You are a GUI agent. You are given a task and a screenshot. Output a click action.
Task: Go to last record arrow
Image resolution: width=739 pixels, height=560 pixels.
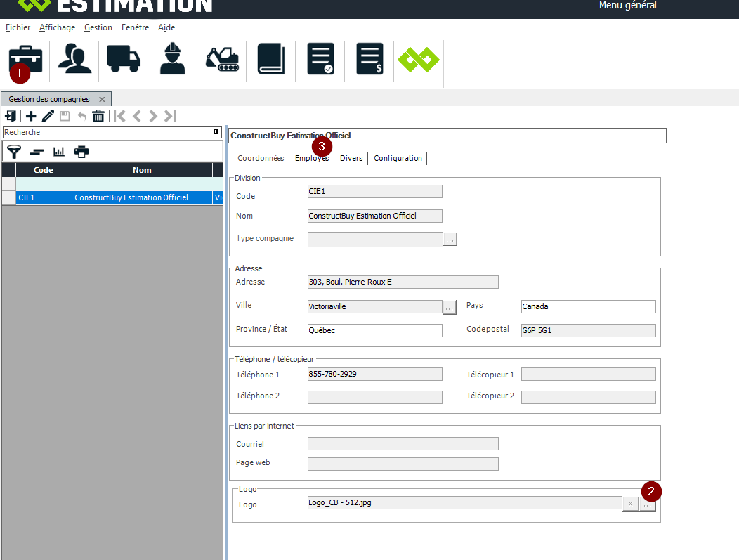pyautogui.click(x=170, y=116)
